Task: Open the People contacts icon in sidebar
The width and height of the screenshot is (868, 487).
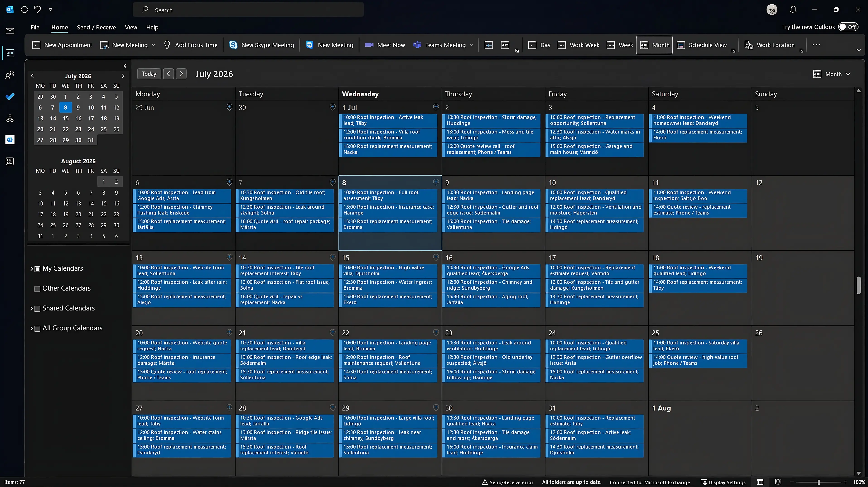Action: click(10, 74)
